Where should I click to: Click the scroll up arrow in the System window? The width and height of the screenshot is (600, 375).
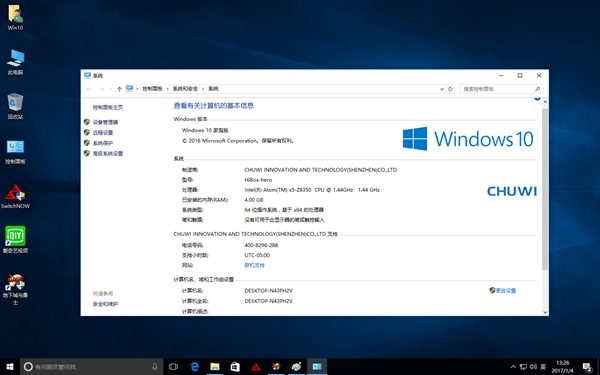click(545, 102)
